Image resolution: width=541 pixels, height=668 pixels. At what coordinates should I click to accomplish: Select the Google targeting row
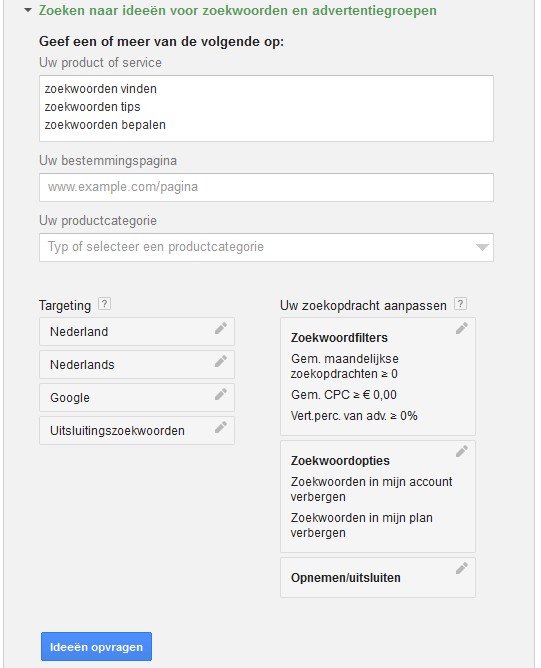(x=137, y=397)
